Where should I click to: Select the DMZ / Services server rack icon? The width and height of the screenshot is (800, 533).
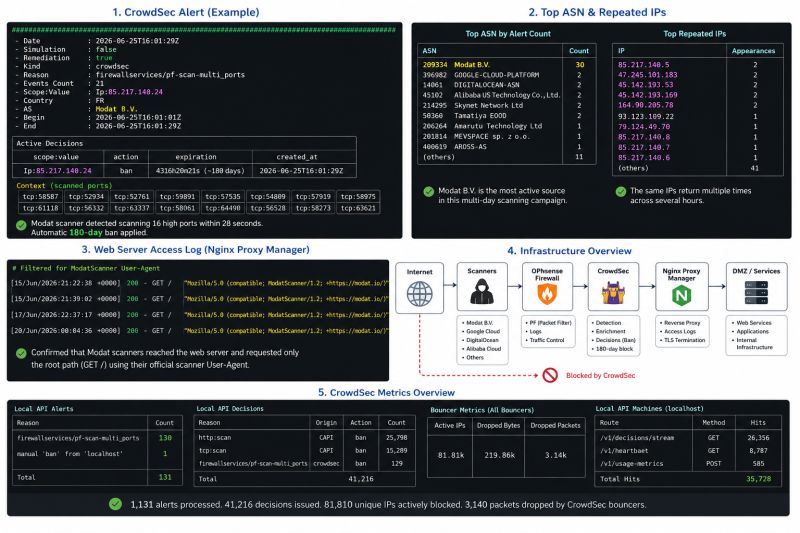(x=756, y=292)
